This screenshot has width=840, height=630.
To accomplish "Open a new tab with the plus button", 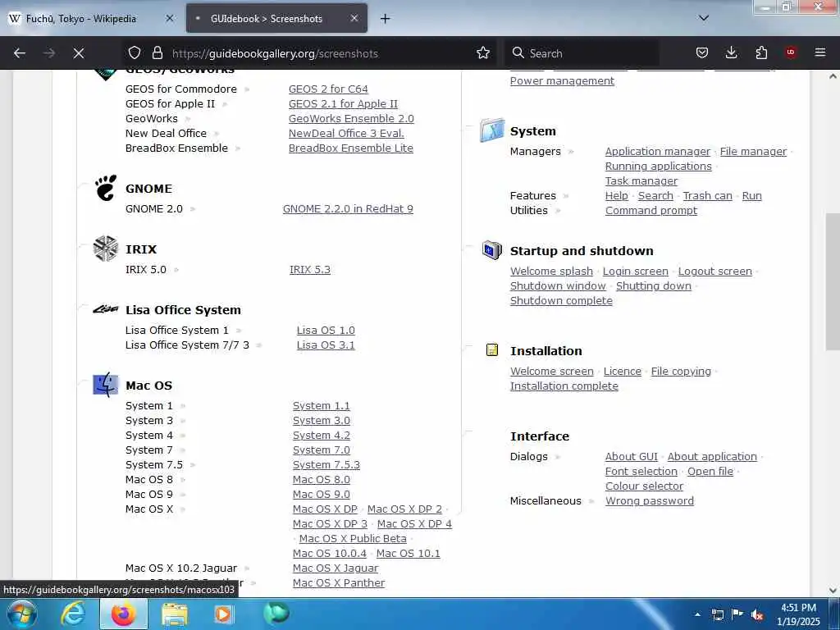I will tap(385, 19).
